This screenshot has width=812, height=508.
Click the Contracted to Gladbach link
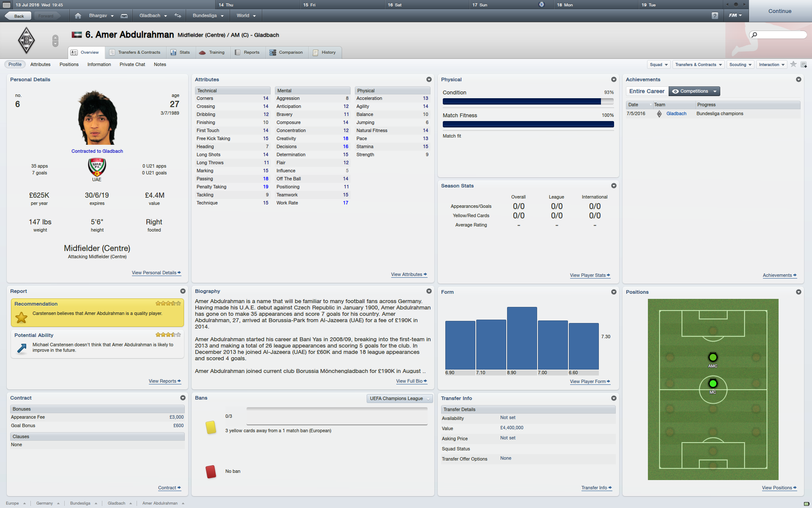click(97, 151)
